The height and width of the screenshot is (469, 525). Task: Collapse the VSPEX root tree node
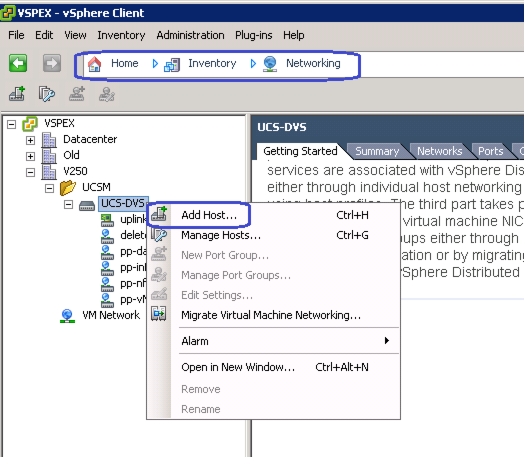coord(12,125)
